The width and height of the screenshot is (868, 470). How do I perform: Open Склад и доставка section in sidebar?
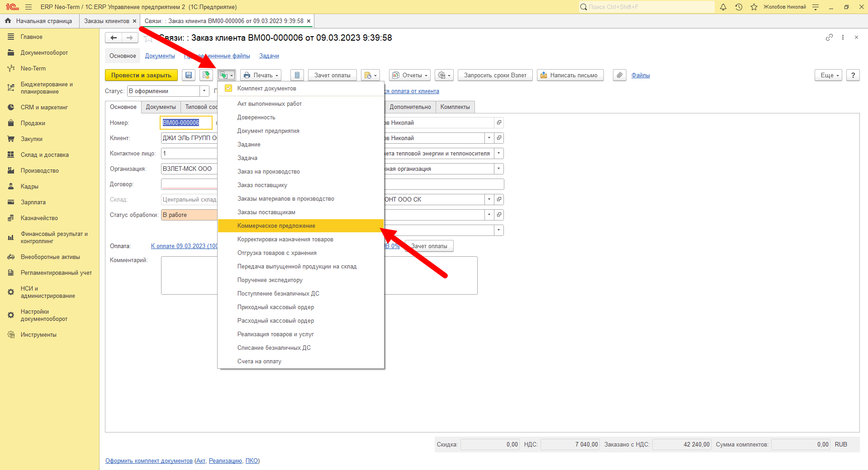(45, 155)
